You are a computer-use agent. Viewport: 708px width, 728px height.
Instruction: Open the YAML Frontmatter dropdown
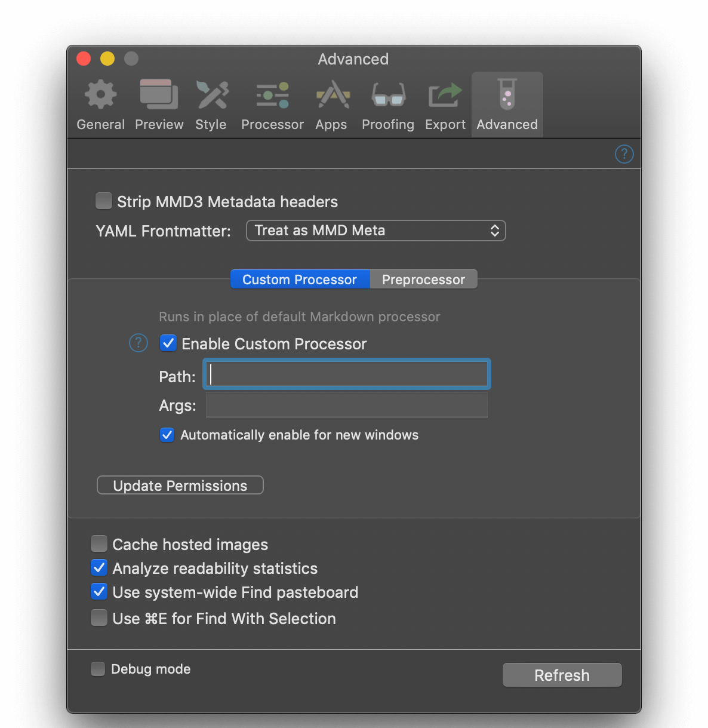tap(376, 231)
